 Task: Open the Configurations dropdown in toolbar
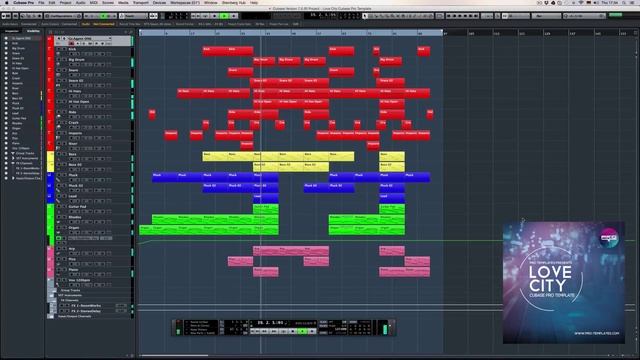pos(63,16)
